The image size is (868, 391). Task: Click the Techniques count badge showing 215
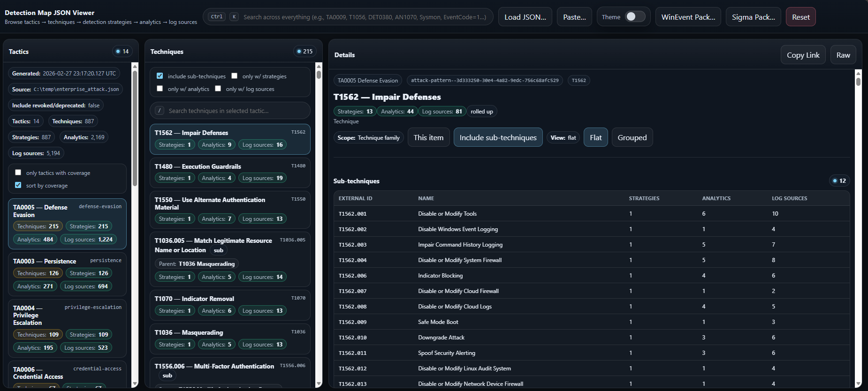coord(305,52)
